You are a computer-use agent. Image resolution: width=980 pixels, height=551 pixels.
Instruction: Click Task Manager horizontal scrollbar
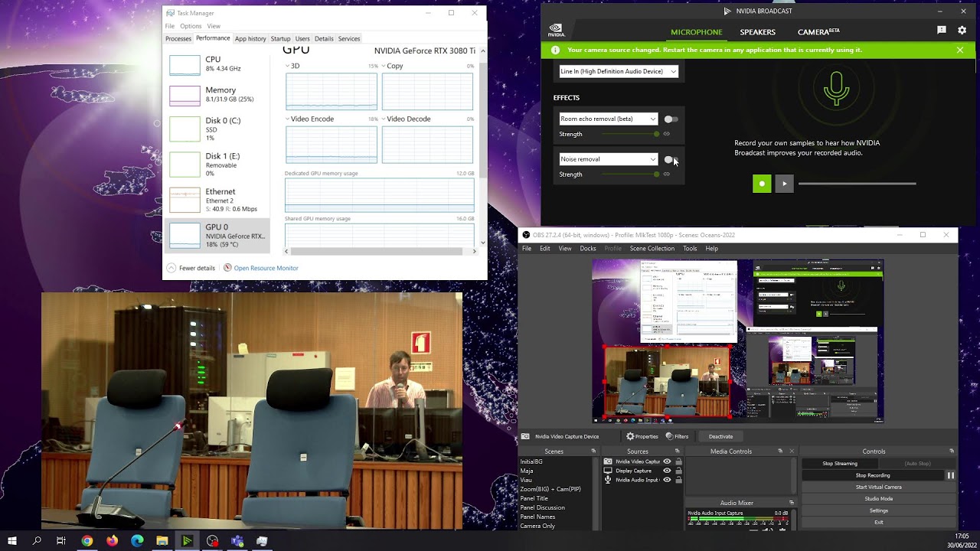[x=375, y=251]
